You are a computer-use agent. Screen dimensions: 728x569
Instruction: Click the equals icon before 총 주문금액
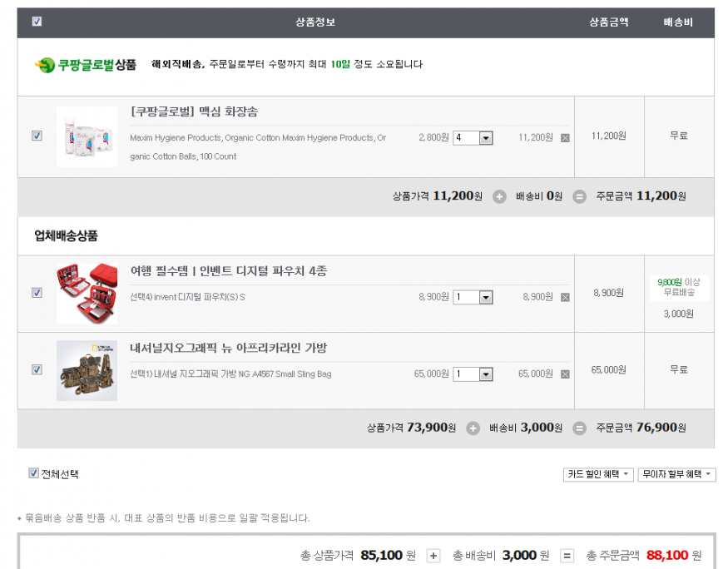click(x=567, y=556)
